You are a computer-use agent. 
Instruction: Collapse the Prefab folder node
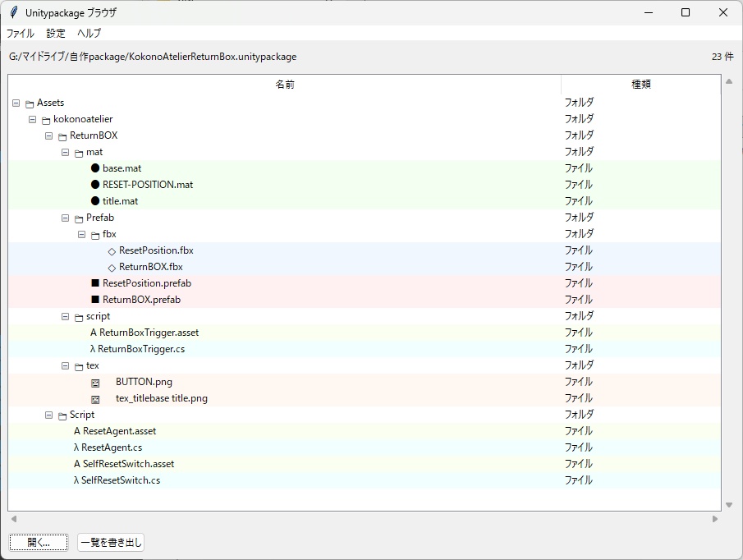tap(65, 218)
